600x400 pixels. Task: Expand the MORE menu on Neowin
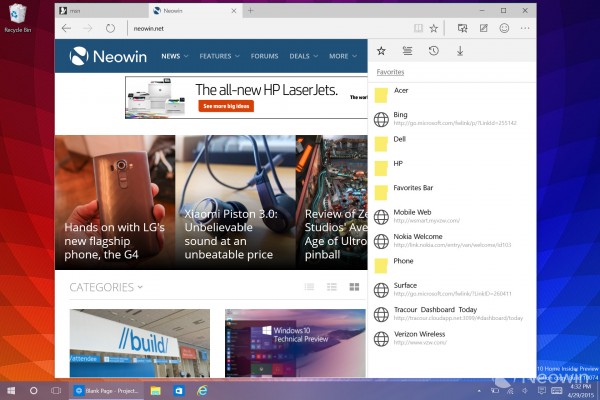click(x=342, y=56)
